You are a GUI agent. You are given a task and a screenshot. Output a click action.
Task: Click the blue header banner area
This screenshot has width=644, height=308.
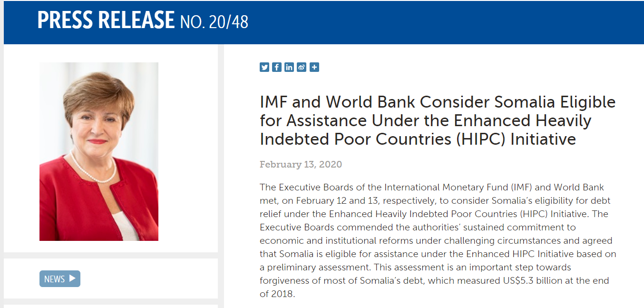click(x=324, y=22)
